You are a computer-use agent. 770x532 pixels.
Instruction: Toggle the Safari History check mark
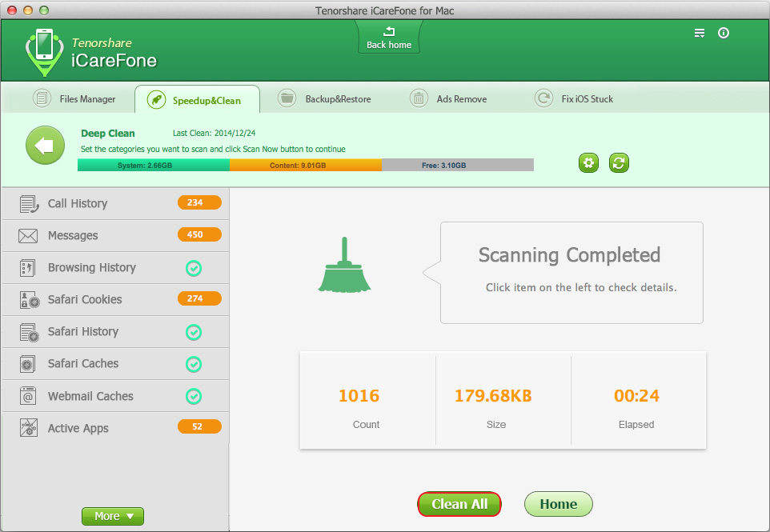pos(194,332)
